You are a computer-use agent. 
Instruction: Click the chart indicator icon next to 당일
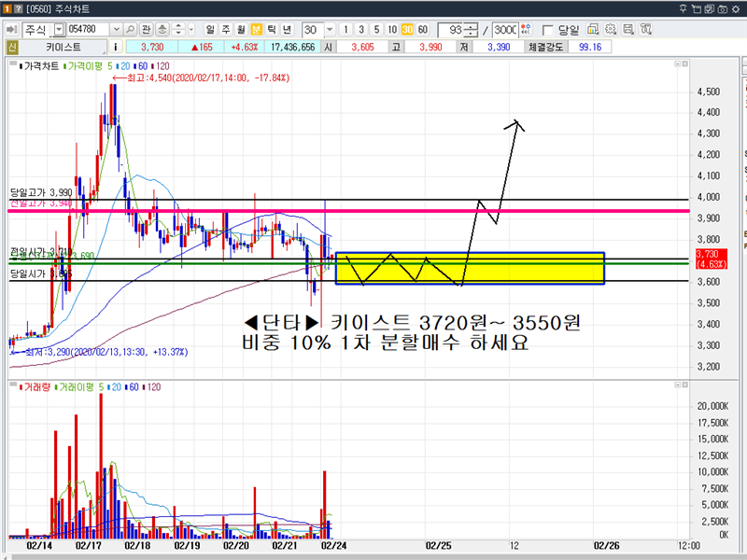coord(593,30)
